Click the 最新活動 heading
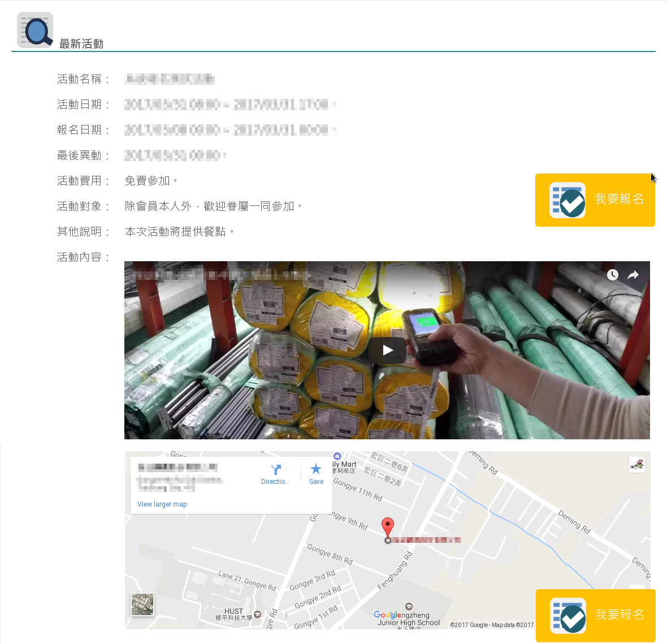 coord(81,44)
